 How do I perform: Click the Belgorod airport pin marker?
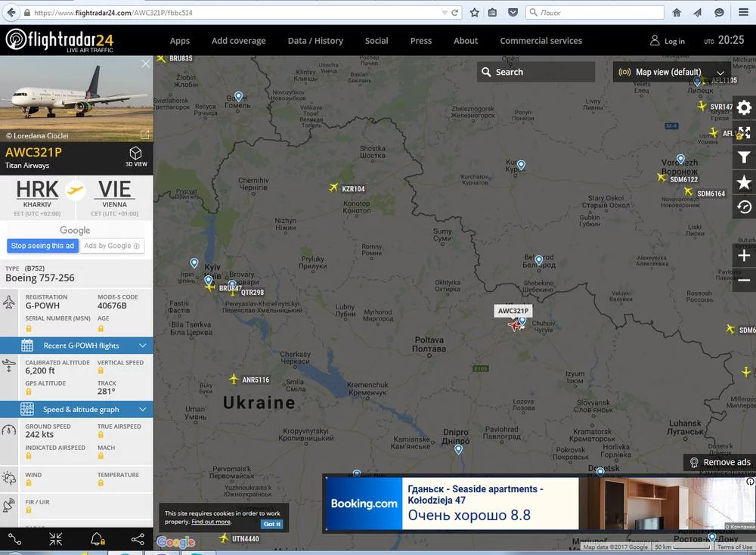coord(539,260)
